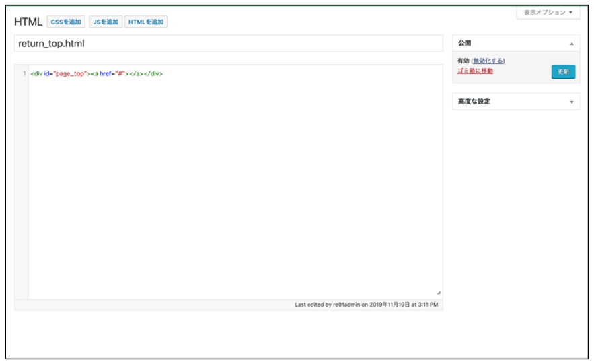Viewport: 594px width, 364px height.
Task: Click the closing </div> tag in code
Action: (153, 73)
